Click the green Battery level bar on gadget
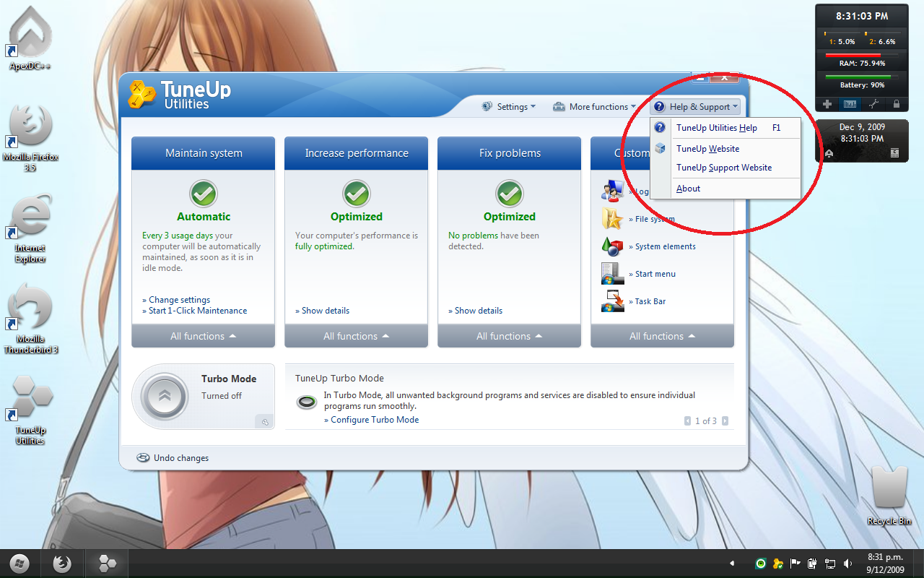 pos(860,77)
